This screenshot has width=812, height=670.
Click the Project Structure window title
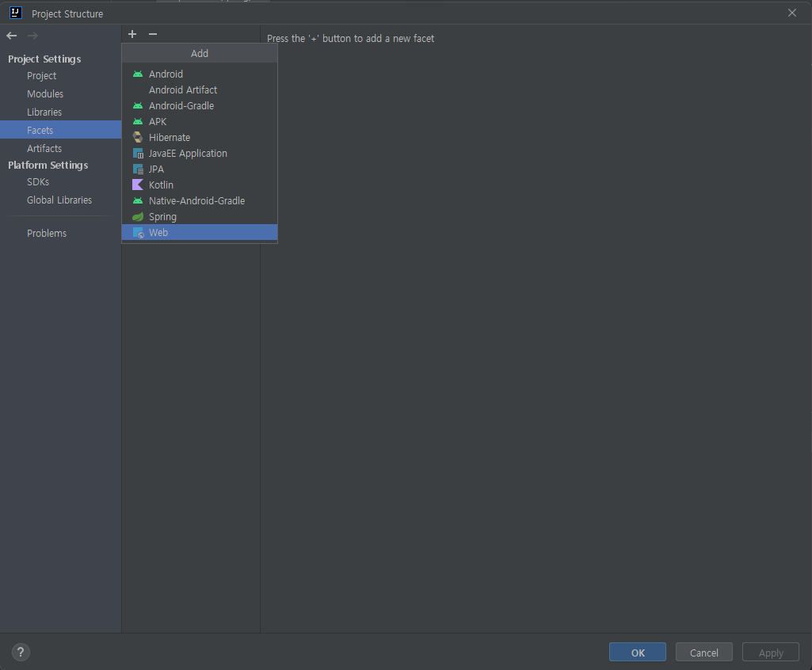(67, 14)
